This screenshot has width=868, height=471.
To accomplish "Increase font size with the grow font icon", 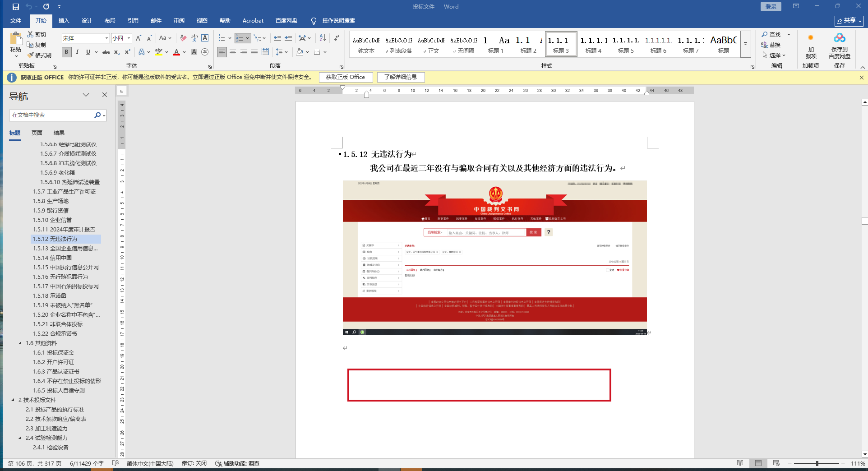I will (x=139, y=38).
